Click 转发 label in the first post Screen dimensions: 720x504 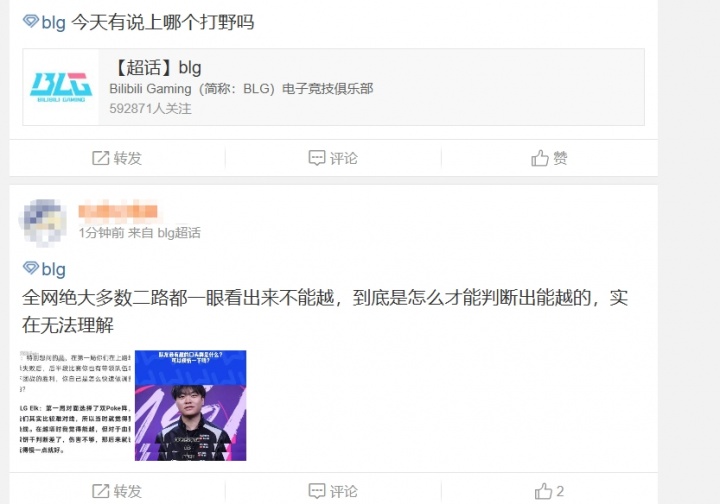128,158
